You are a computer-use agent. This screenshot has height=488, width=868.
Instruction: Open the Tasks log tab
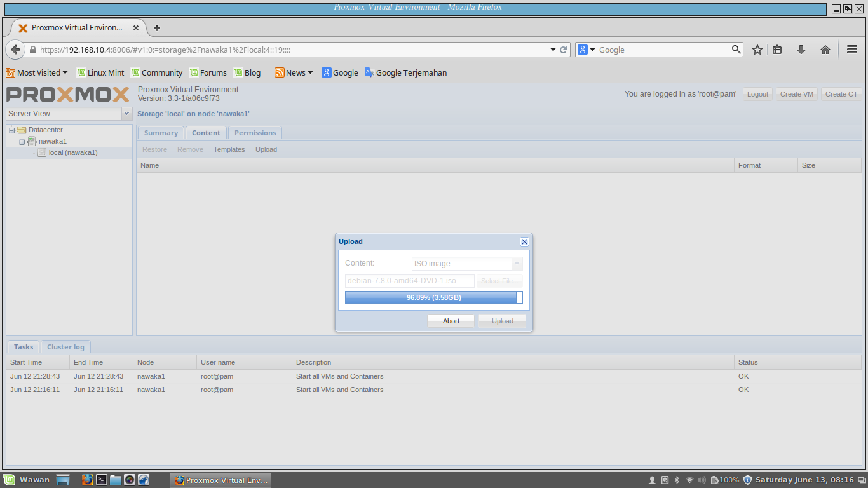24,347
